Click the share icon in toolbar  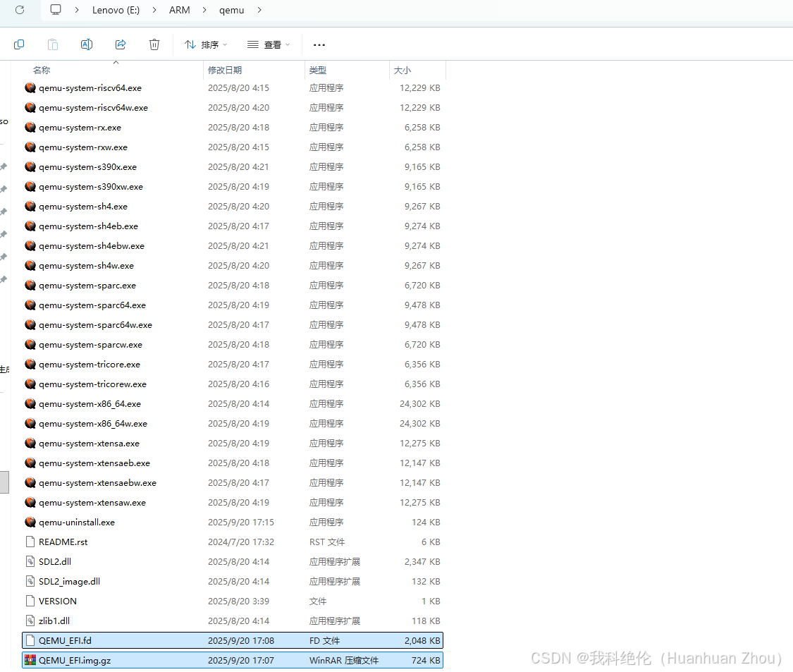pyautogui.click(x=121, y=44)
